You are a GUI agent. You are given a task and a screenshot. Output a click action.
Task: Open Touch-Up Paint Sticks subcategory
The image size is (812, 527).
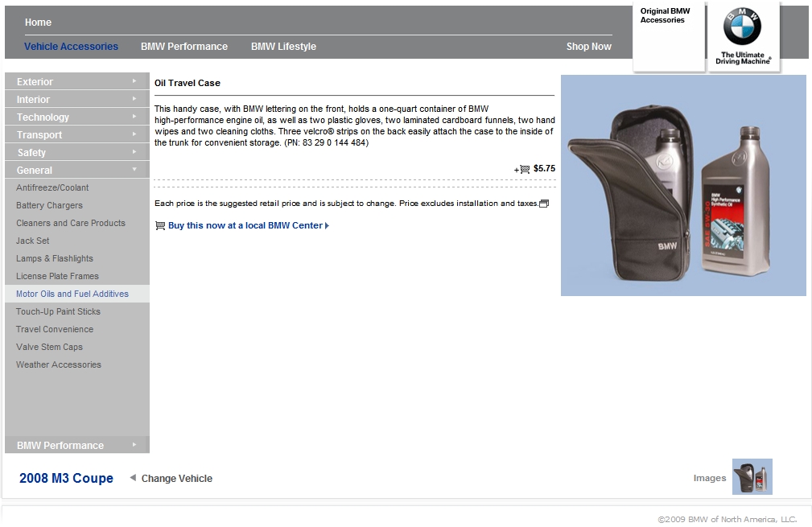tap(58, 312)
